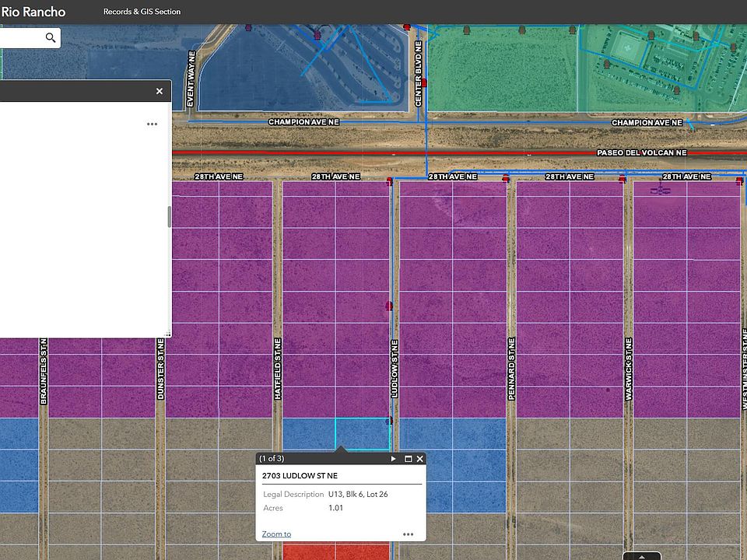
Task: Open the side panel's three-dot options menu
Action: point(152,124)
